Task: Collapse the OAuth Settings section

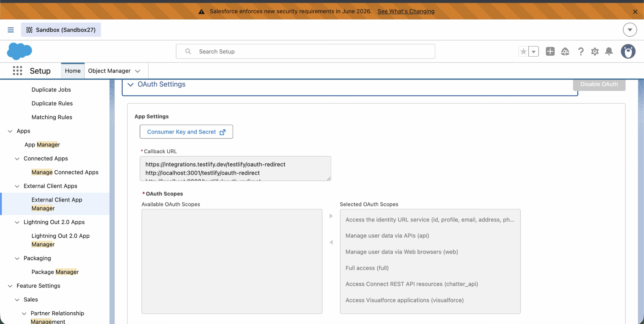Action: coord(130,85)
